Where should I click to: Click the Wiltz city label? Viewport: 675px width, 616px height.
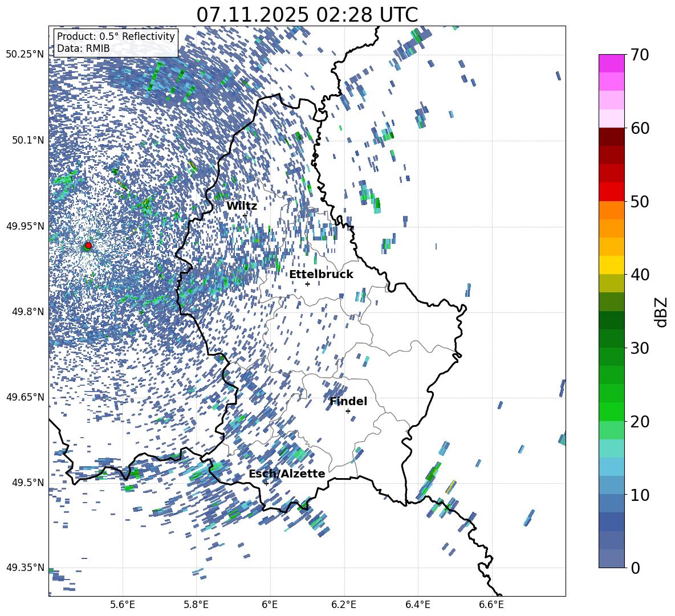click(x=242, y=206)
